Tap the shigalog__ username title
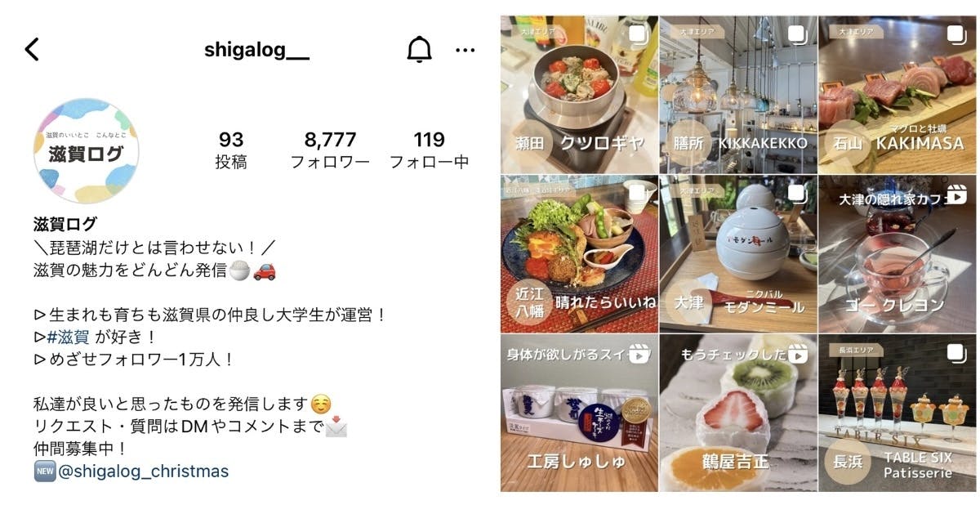 coord(256,51)
